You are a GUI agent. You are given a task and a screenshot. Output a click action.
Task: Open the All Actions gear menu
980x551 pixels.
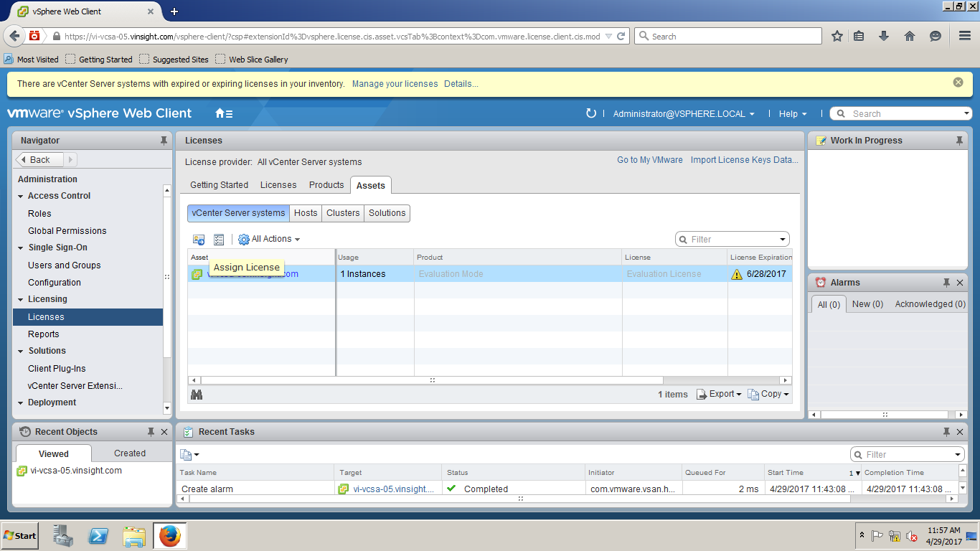(269, 239)
